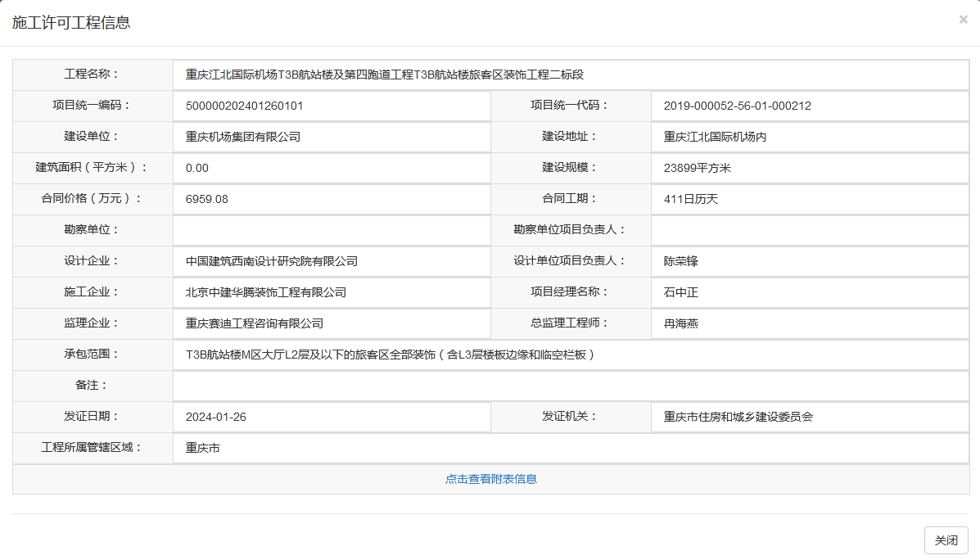Click chief supervisor name 冉海燕
Viewport: 980px width, 560px height.
680,323
